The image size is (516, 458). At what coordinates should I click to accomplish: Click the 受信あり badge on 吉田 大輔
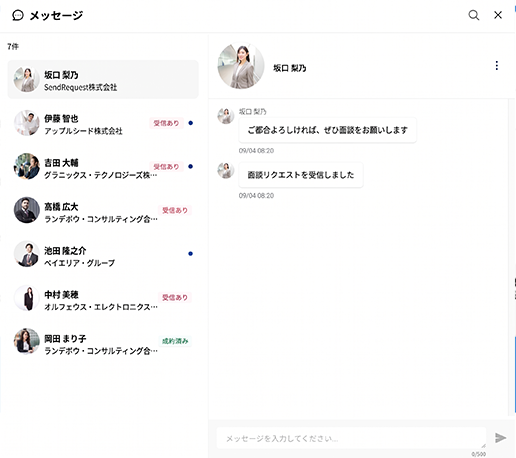166,167
